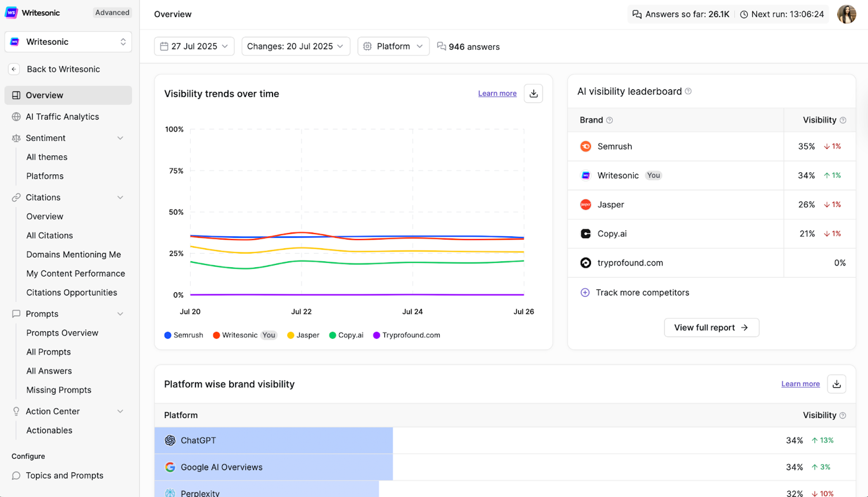
Task: Open All Prompts page
Action: point(48,352)
